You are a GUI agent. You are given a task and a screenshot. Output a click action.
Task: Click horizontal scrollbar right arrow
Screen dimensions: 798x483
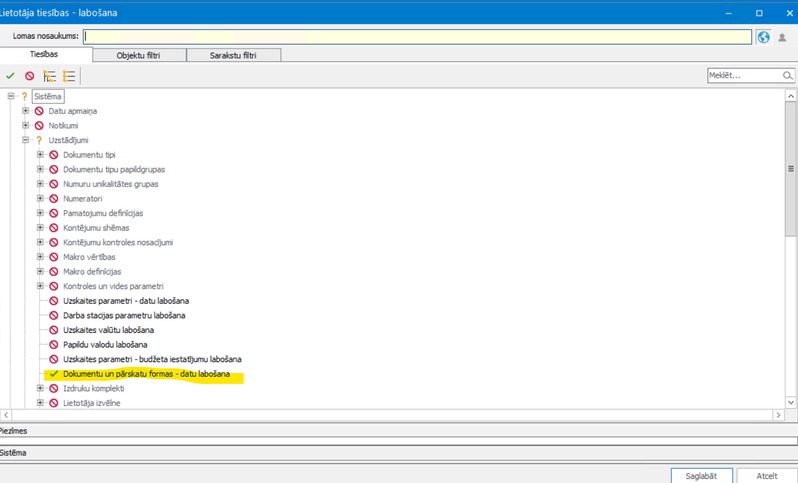778,415
